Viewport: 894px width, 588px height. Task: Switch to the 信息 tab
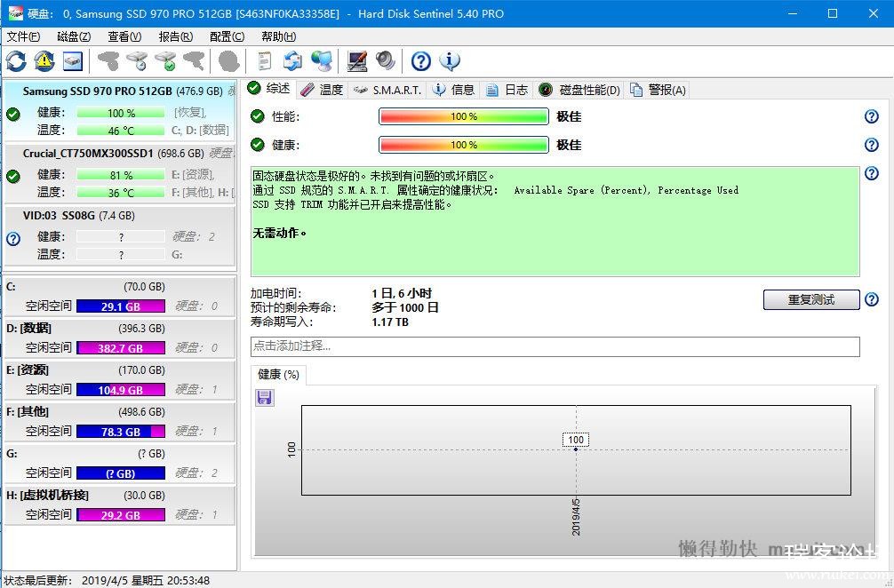[454, 90]
